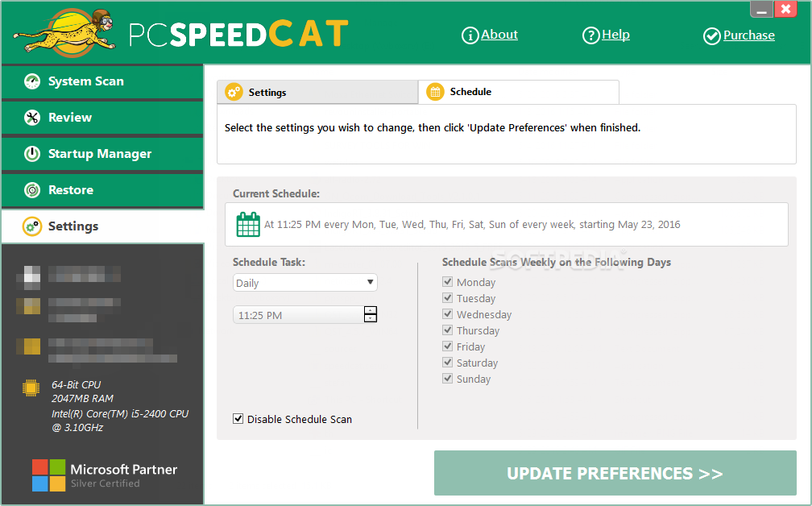Image resolution: width=812 pixels, height=506 pixels.
Task: Click the Schedule Scans Weekly heading
Action: pyautogui.click(x=556, y=262)
